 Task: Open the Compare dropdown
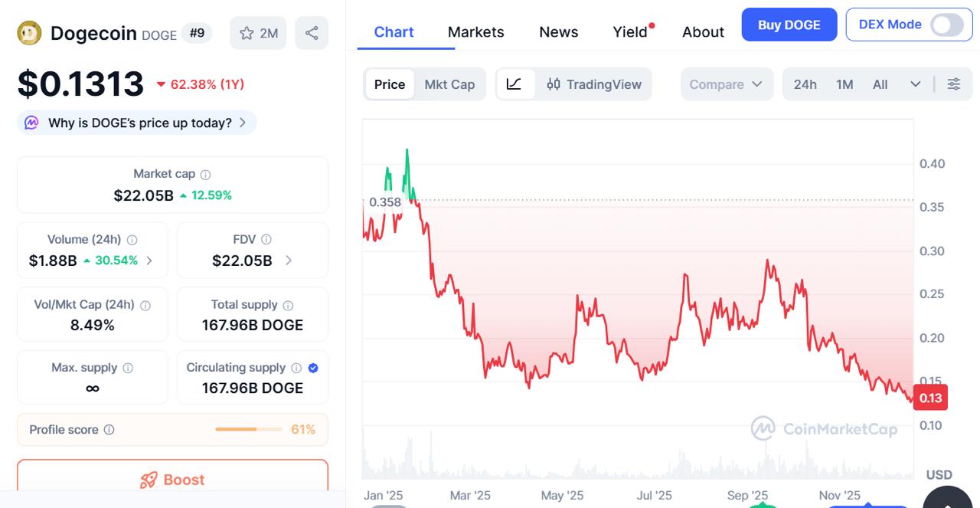(726, 84)
